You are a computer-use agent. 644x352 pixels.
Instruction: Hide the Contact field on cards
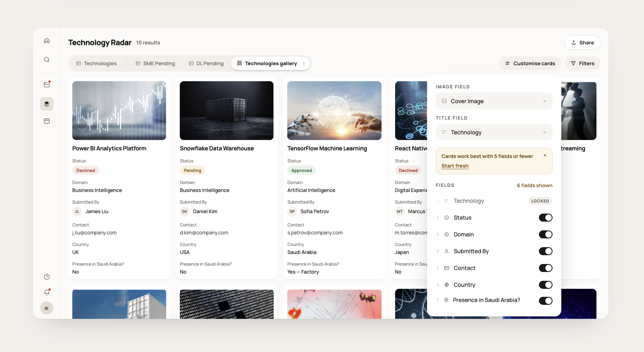(x=546, y=268)
